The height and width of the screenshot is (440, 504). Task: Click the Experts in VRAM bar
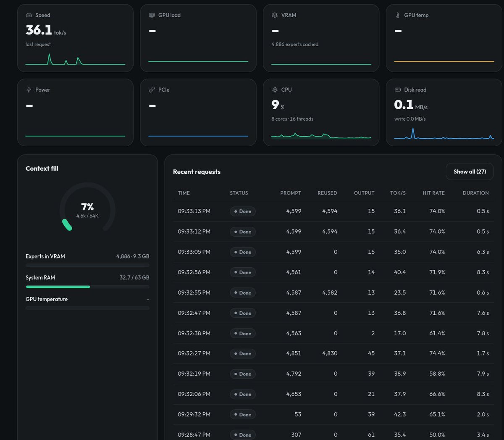pyautogui.click(x=87, y=265)
